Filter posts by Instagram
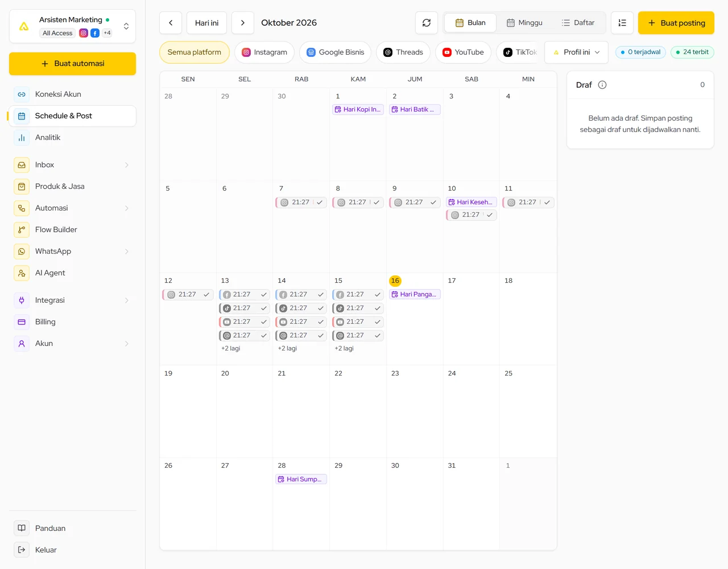 point(264,52)
